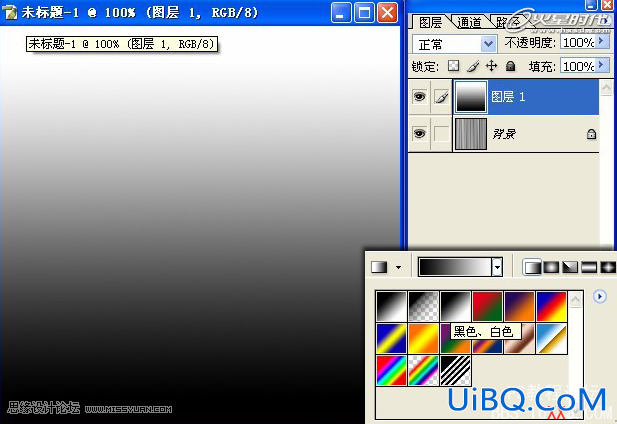
Task: Choose the red, green gradient swatch
Action: click(x=487, y=307)
